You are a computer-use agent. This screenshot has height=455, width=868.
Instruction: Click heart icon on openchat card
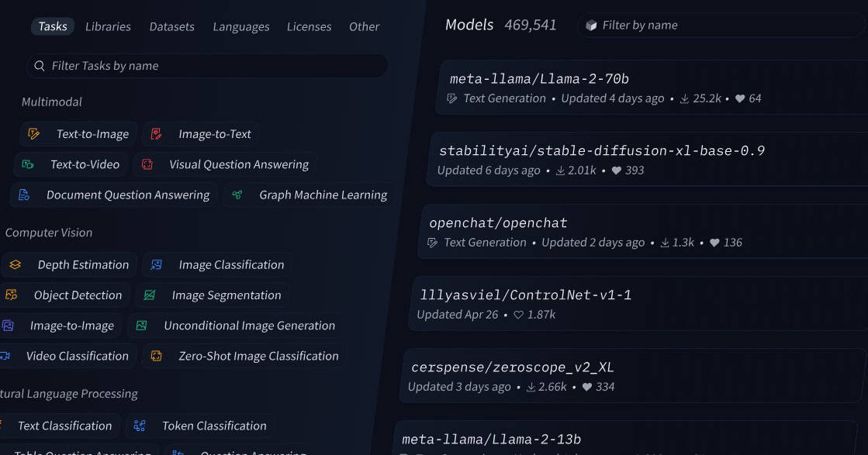(x=714, y=243)
